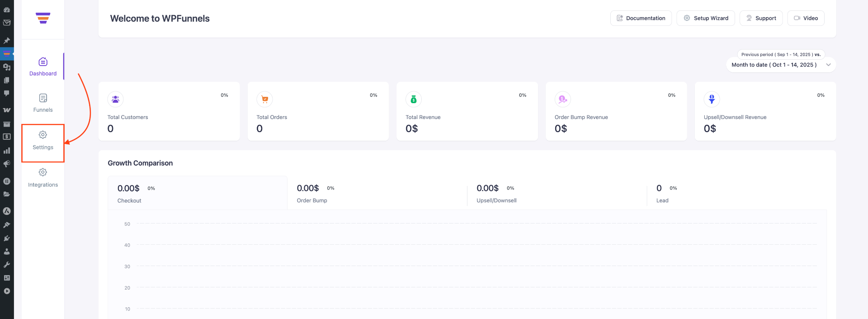Select the Upsell/Downsell growth comparison tab
Screen dimensions: 868x319
click(557, 193)
